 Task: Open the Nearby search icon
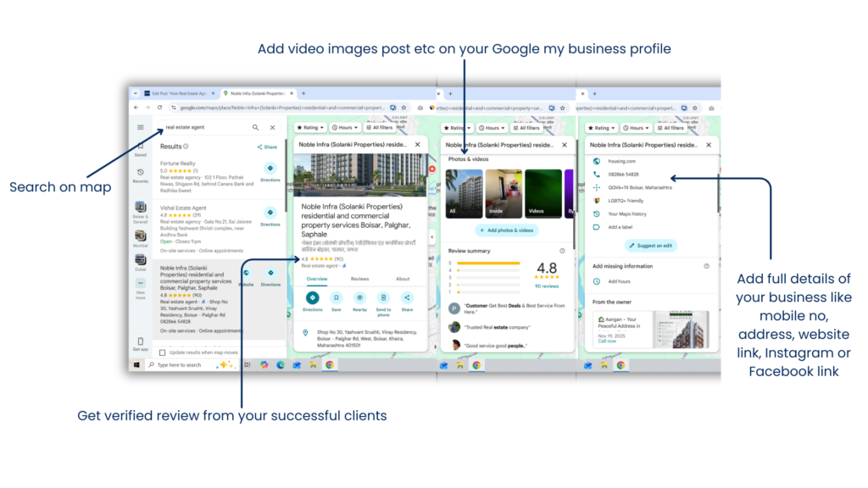tap(360, 297)
